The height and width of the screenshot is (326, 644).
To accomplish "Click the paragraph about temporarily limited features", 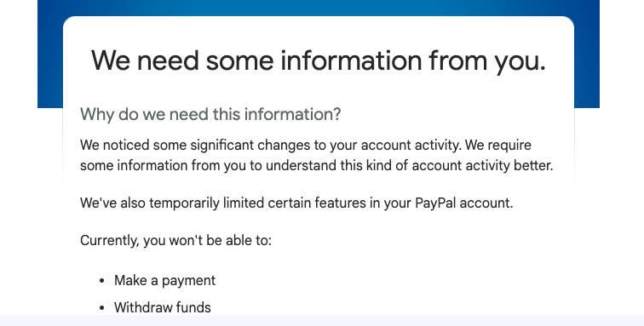I will 296,203.
